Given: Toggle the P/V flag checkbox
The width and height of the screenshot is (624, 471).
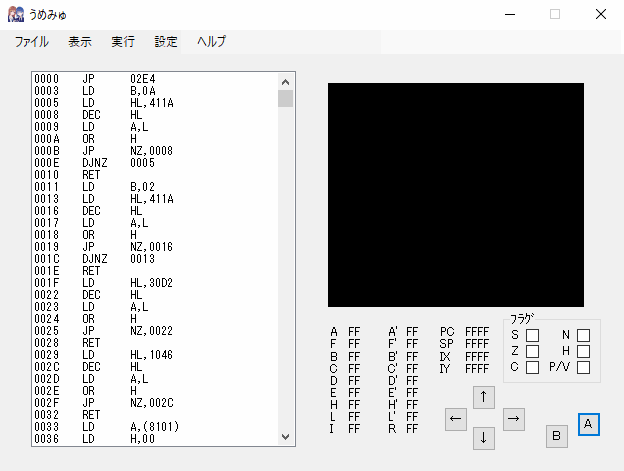Looking at the screenshot, I should [x=583, y=367].
